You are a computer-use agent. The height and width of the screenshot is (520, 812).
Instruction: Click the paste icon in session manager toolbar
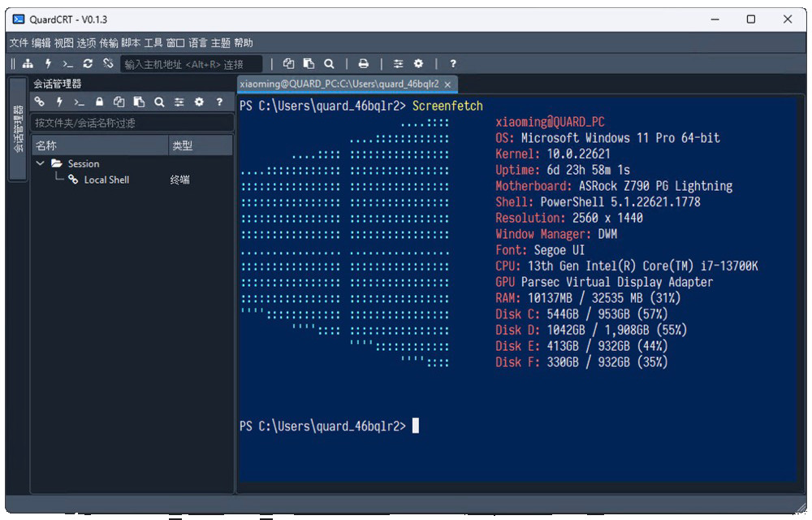tap(139, 102)
